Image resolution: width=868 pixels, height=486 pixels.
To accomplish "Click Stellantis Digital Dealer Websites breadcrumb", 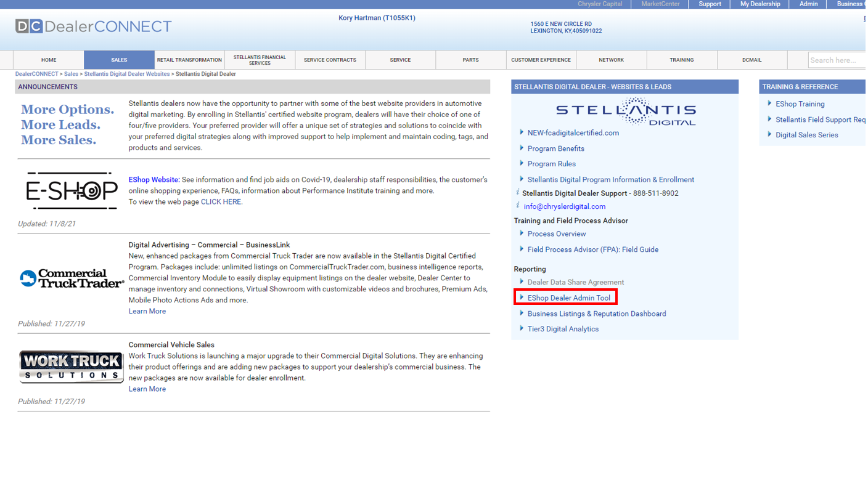I will (127, 74).
